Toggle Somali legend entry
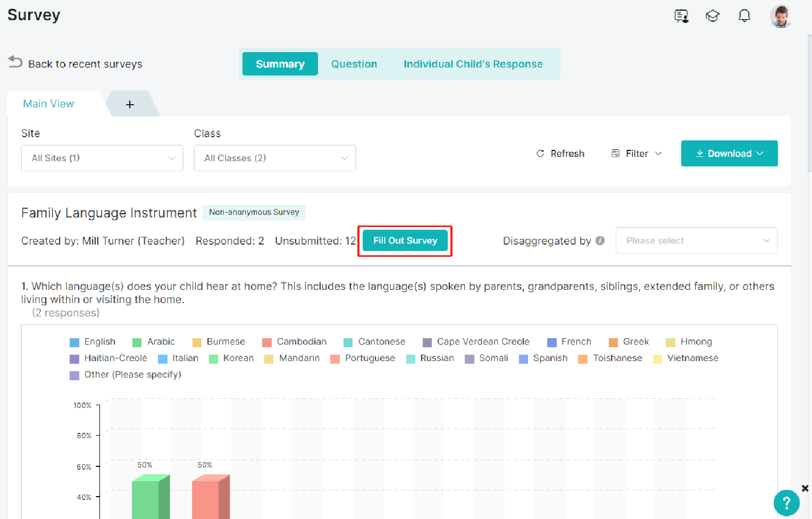 [x=487, y=358]
